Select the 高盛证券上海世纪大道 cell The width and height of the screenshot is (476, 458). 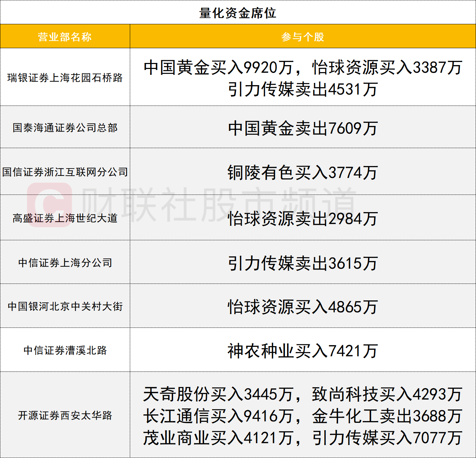click(x=65, y=218)
